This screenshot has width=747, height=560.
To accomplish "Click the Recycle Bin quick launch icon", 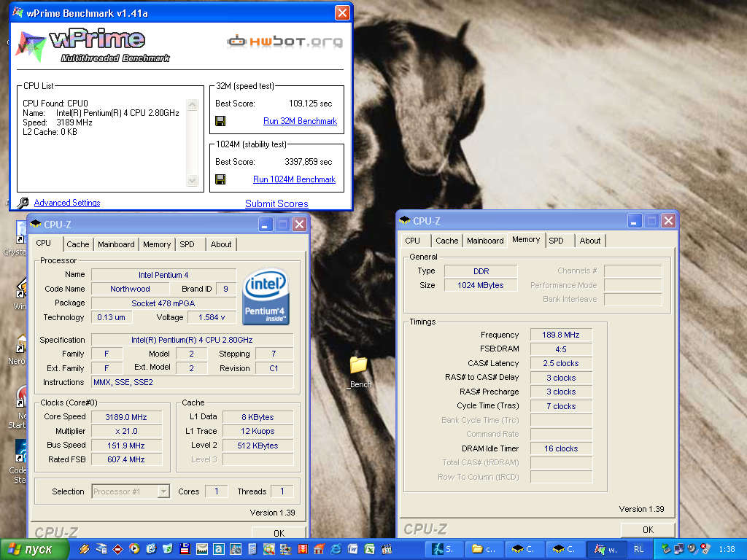I will (168, 548).
